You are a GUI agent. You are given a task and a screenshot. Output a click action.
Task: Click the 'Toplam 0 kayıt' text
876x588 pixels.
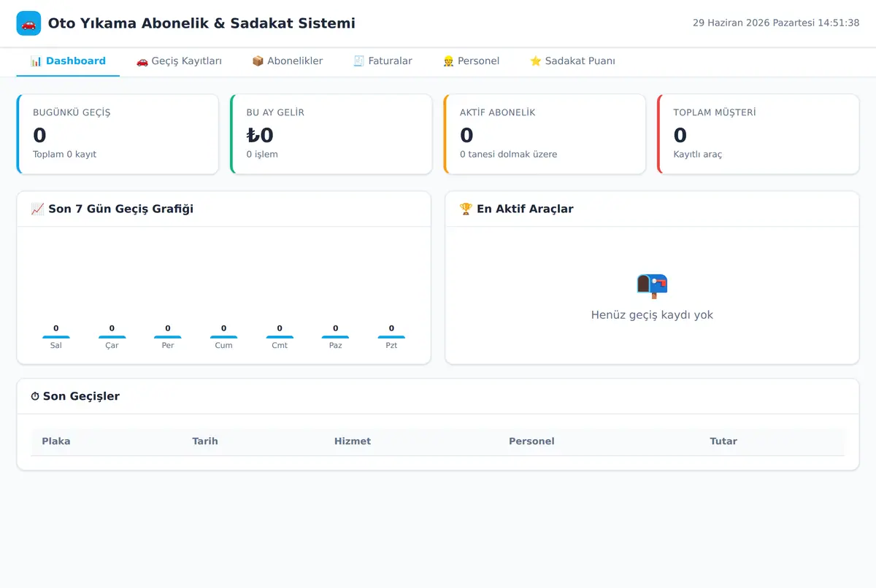coord(64,155)
